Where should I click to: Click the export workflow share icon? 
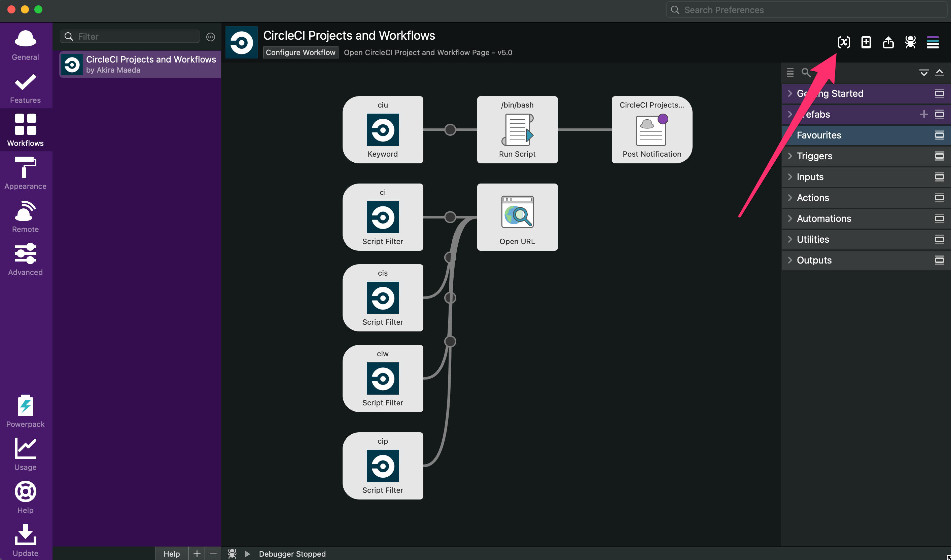tap(888, 42)
